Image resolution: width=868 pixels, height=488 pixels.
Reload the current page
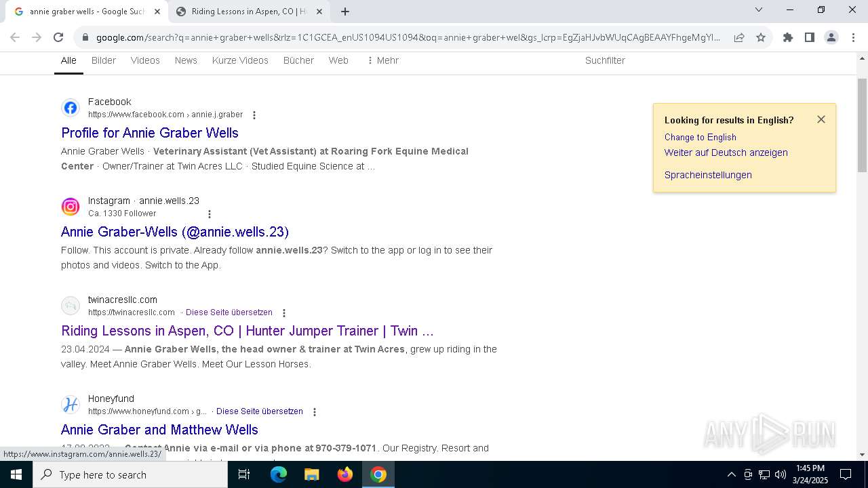coord(58,37)
